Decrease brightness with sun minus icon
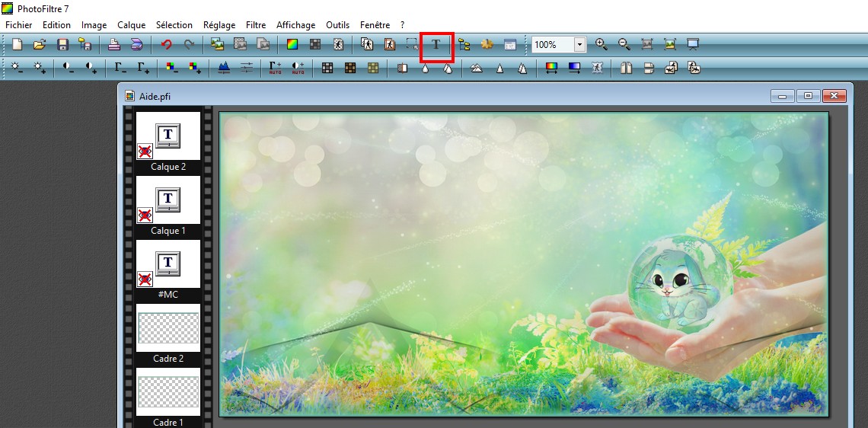Screen dimensions: 868x428 [x=18, y=68]
